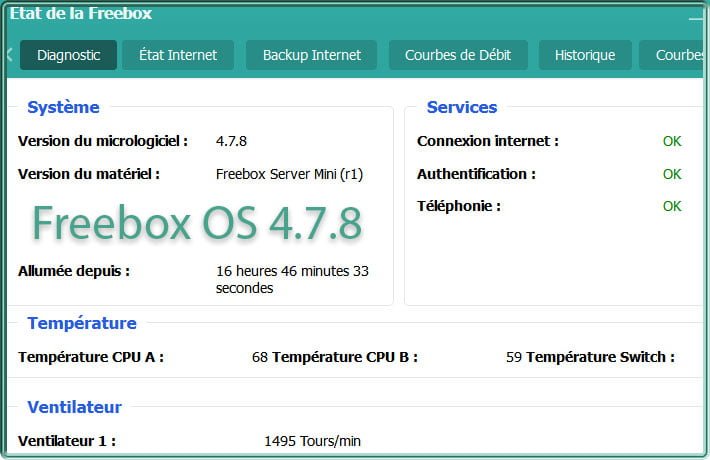Click fan speed value '1495 Tours/min'
The width and height of the screenshot is (710, 460).
(x=312, y=441)
